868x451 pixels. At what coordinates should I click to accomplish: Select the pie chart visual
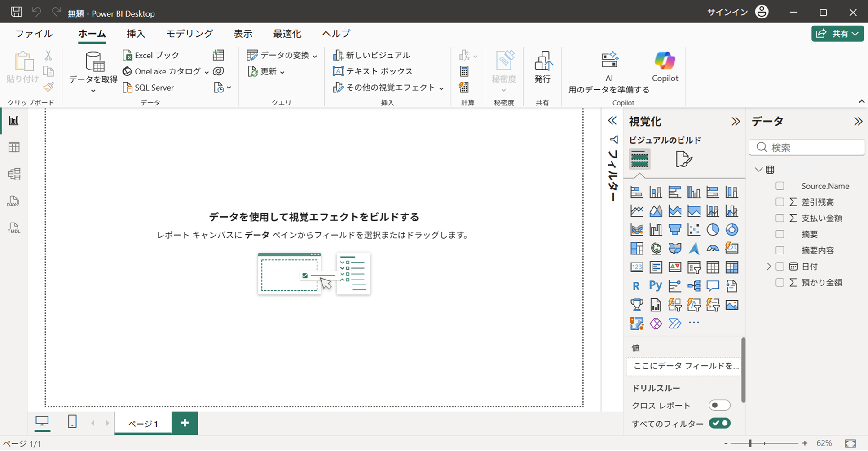tap(713, 229)
